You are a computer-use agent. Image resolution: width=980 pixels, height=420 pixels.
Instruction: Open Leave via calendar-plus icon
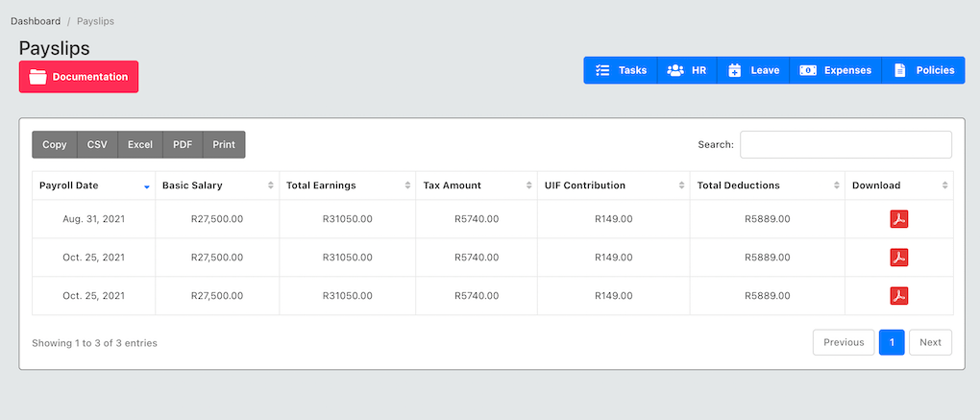[x=735, y=70]
